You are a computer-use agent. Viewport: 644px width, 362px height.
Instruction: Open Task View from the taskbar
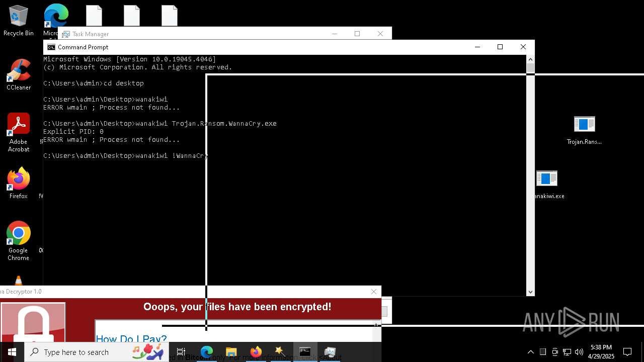(x=181, y=352)
